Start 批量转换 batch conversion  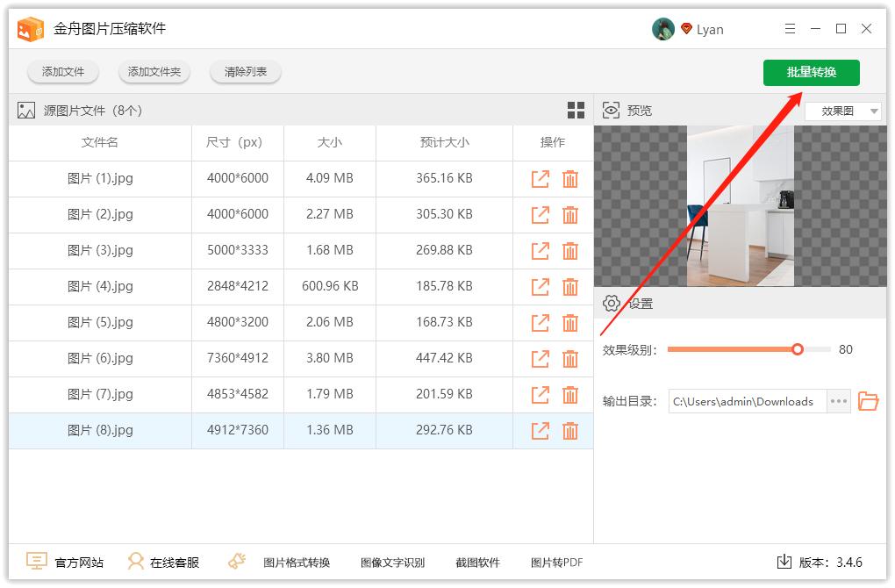pyautogui.click(x=811, y=73)
